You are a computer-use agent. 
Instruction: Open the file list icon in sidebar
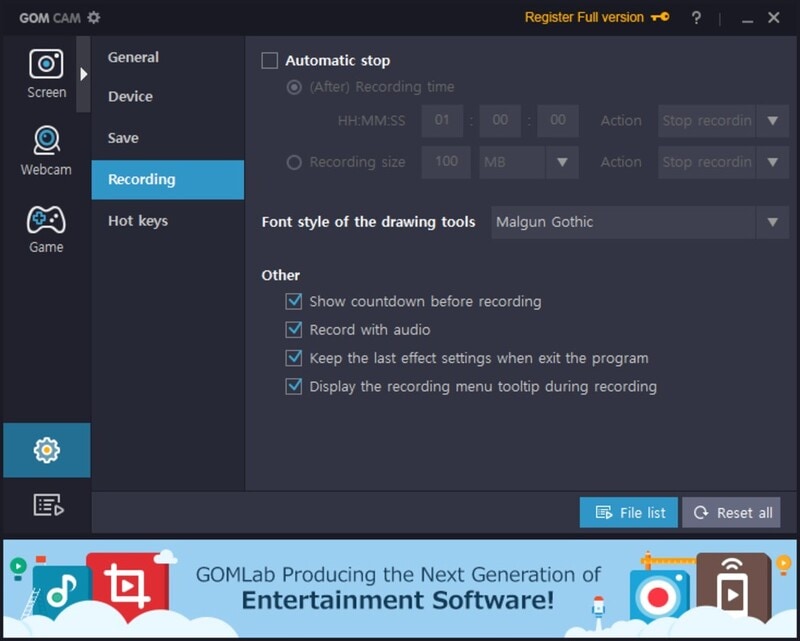(48, 505)
